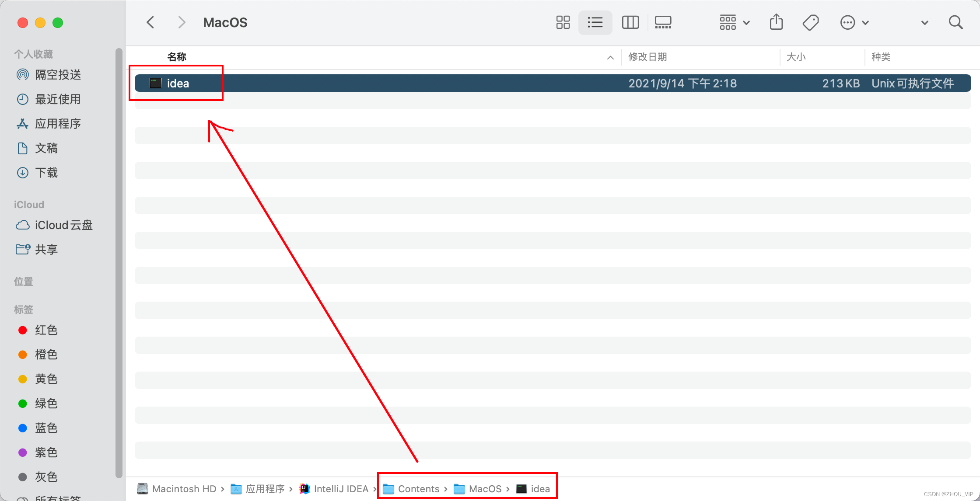
Task: Switch to icon grid view
Action: click(x=563, y=22)
